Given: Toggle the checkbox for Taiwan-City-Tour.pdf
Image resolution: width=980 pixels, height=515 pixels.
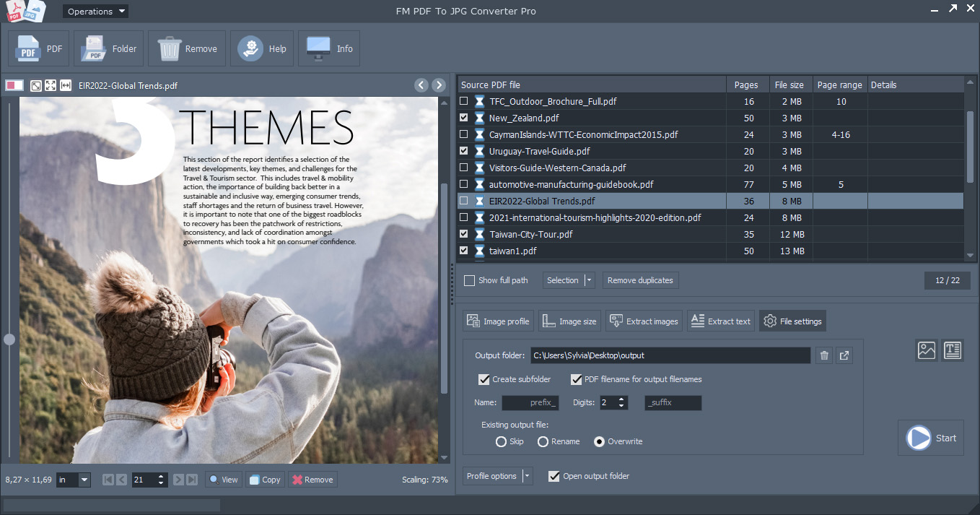Looking at the screenshot, I should pyautogui.click(x=463, y=234).
